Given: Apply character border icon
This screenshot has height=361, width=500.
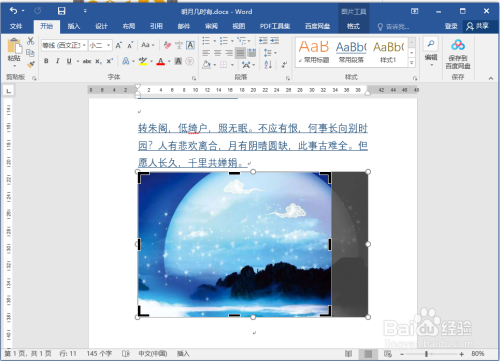Looking at the screenshot, I should click(x=190, y=45).
